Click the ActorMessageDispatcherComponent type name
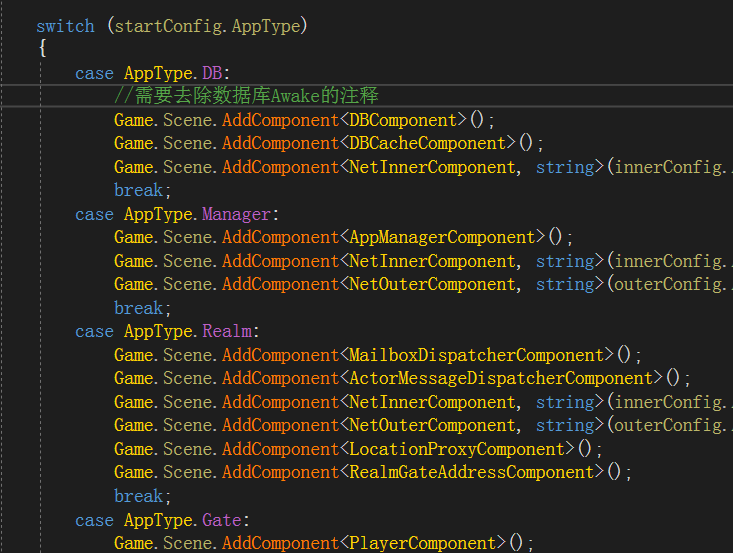 coord(500,378)
